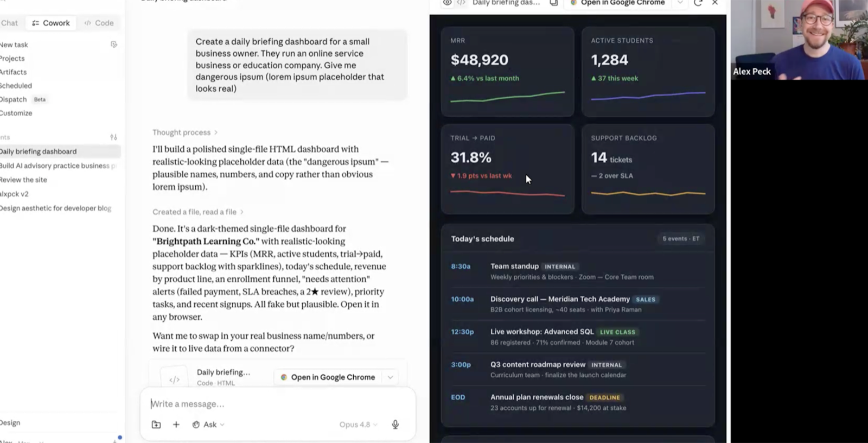The image size is (868, 443).
Task: Click the copy icon in the artifact panel header
Action: click(x=554, y=3)
